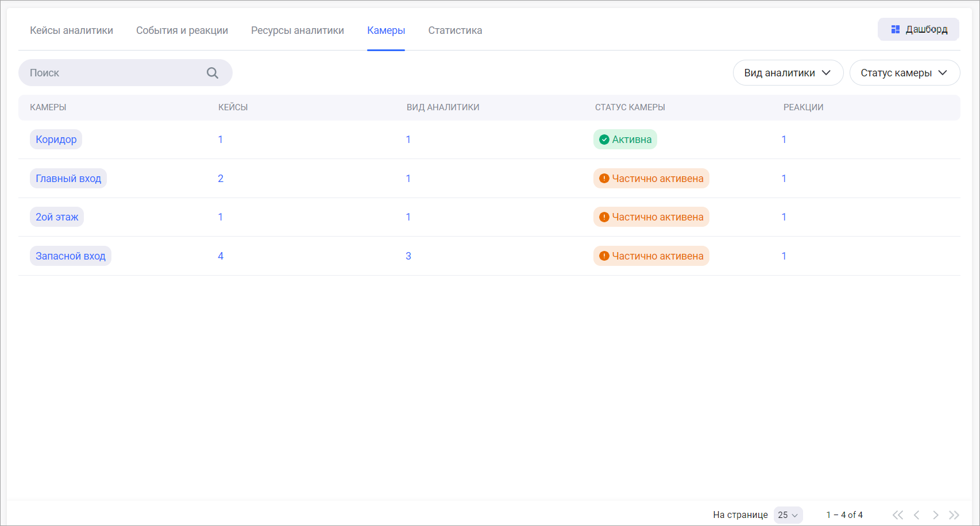Go to the first page arrow
The height and width of the screenshot is (526, 980).
(897, 515)
